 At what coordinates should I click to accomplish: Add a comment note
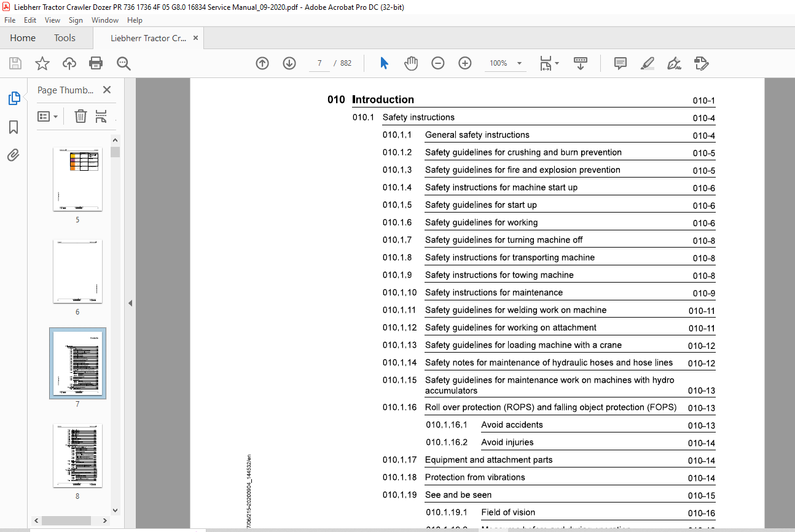click(621, 63)
